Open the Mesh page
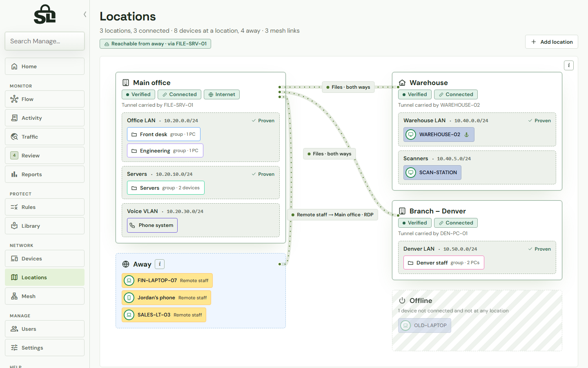 pos(45,296)
